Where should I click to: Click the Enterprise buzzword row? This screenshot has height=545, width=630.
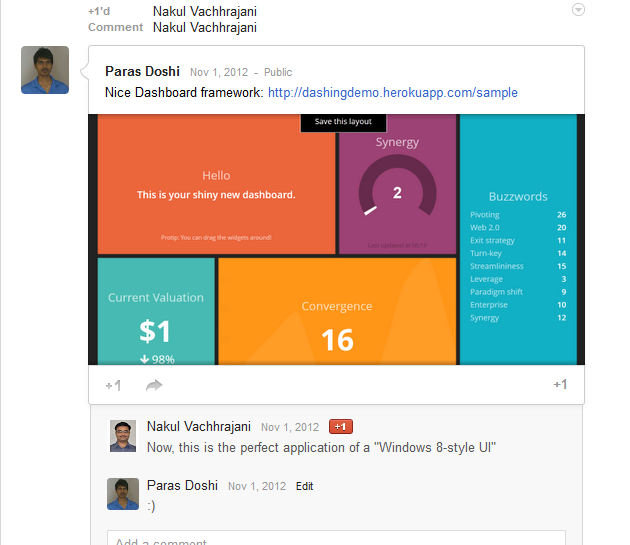coord(518,305)
